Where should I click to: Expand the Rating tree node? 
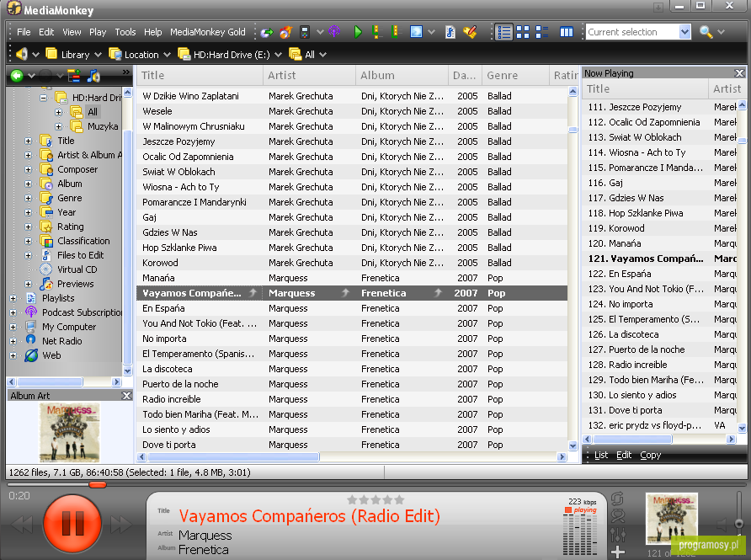click(x=28, y=227)
